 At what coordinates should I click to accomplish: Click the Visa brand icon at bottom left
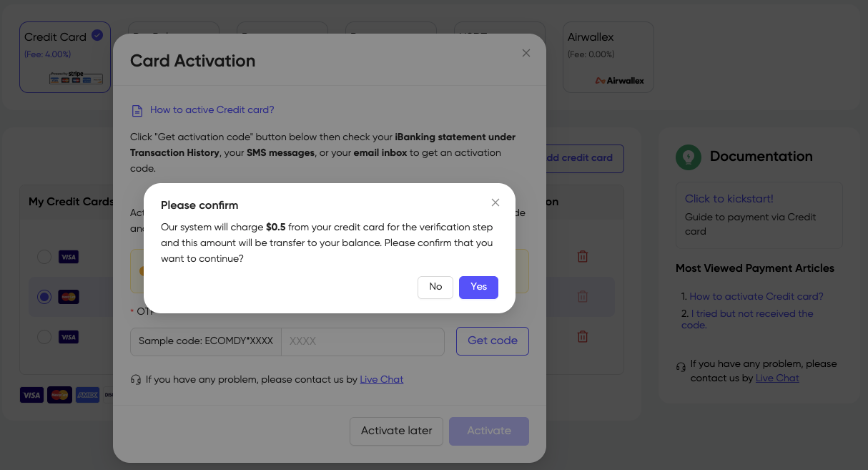31,394
